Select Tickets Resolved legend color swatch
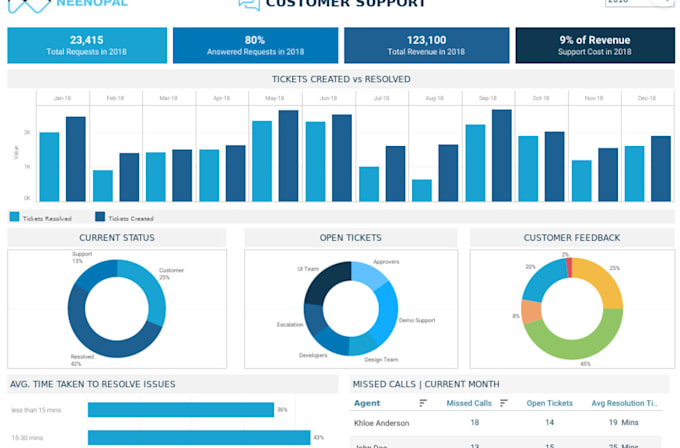The width and height of the screenshot is (680, 448). [x=14, y=217]
